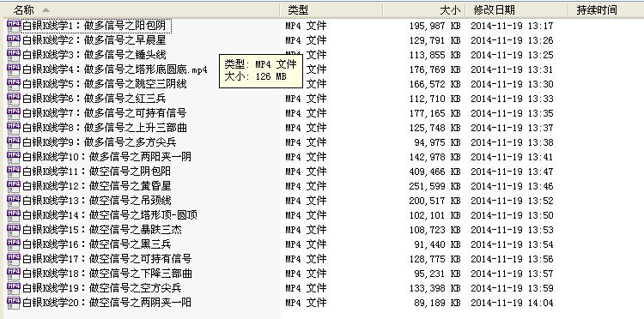
Task: Click size value 91,440 KB
Action: tap(437, 244)
